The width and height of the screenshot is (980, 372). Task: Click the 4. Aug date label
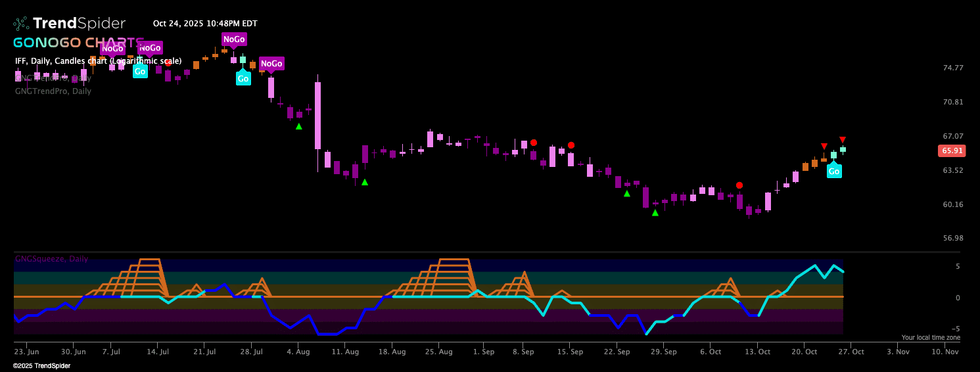click(x=298, y=352)
